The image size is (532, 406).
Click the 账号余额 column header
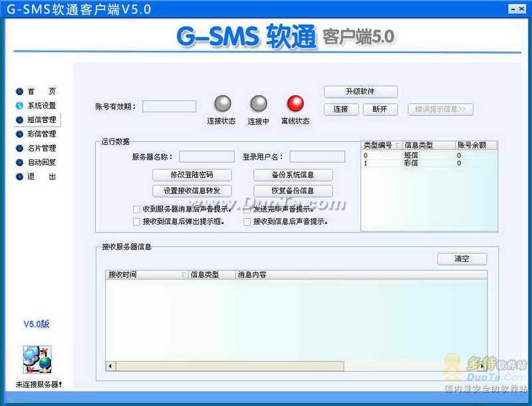click(x=476, y=146)
